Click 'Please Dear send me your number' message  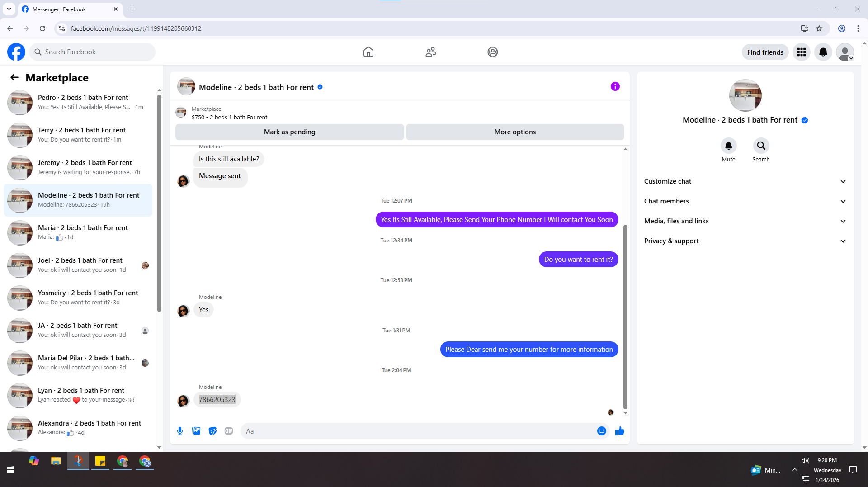tap(529, 350)
